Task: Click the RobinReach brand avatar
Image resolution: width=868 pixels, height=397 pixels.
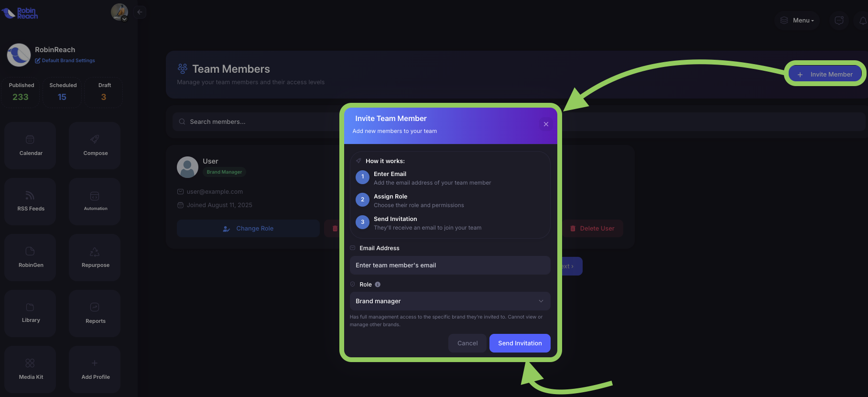Action: pyautogui.click(x=19, y=55)
